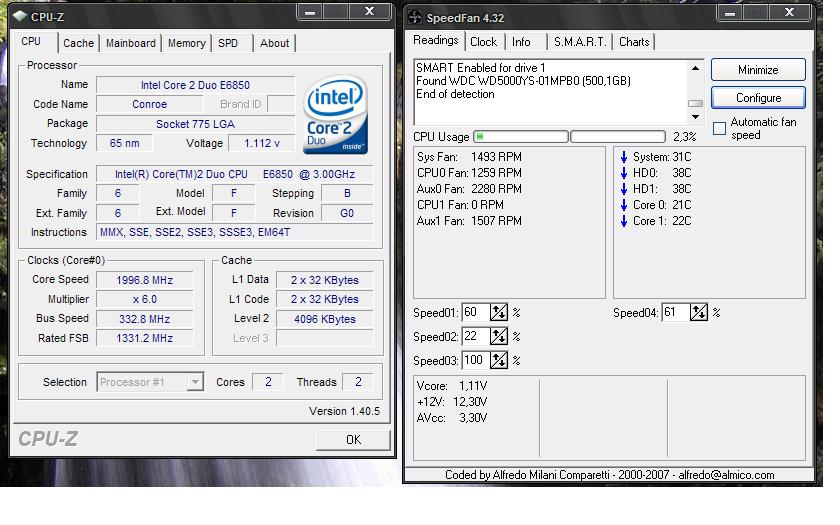
Task: Click the Multiplier value 'x 6.0'
Action: [x=144, y=299]
